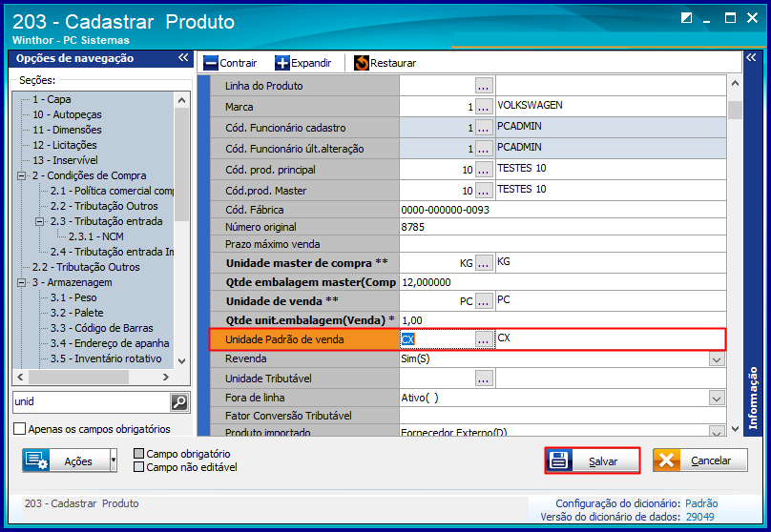Select 2.3.1 - NCM section

tap(95, 236)
